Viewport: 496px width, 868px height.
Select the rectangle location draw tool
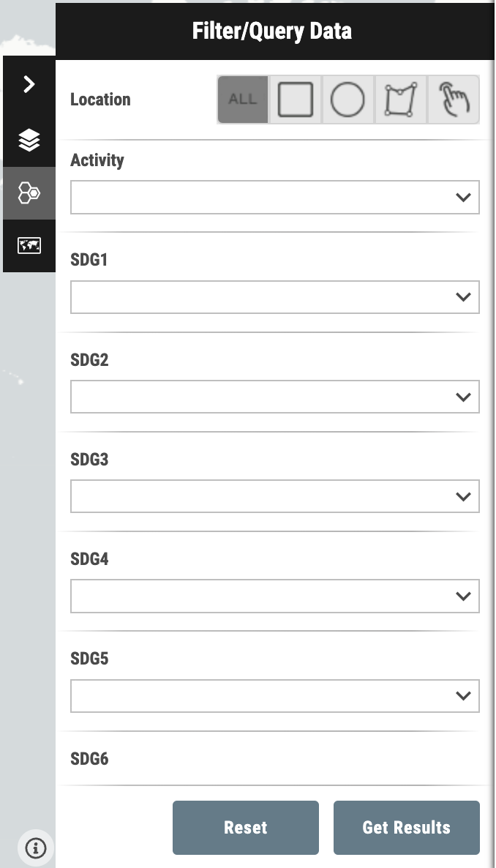tap(295, 100)
